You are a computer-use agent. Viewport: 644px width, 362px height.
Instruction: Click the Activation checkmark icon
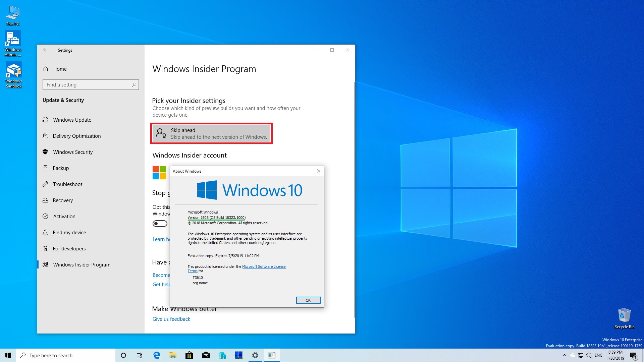coord(45,216)
